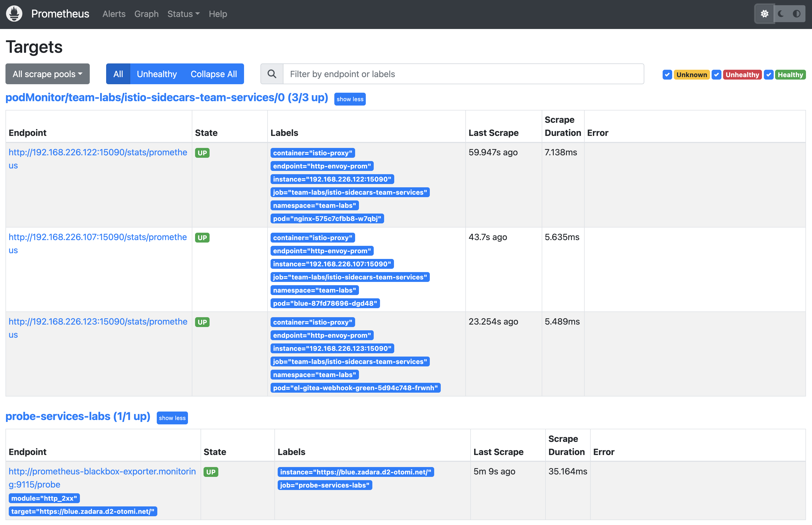The width and height of the screenshot is (812, 525).
Task: Collapse probe-services-labs with show less
Action: 172,418
